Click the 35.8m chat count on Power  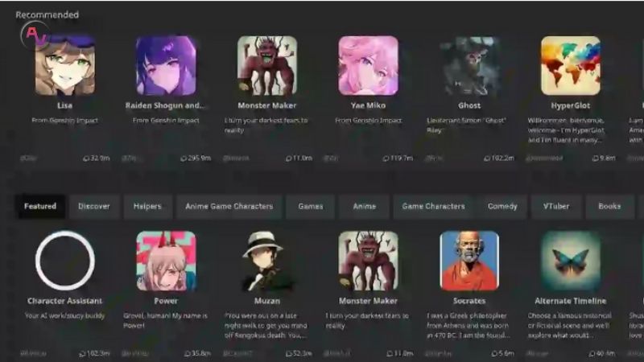197,353
